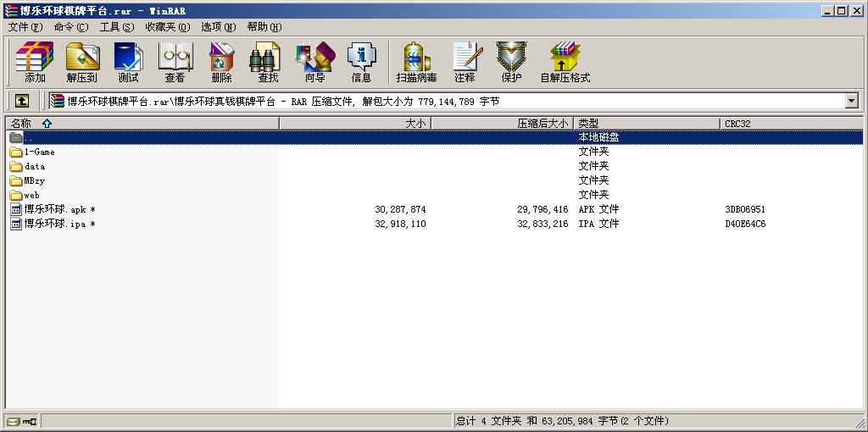The height and width of the screenshot is (432, 868).
Task: Maximize the WinRAR window
Action: pyautogui.click(x=842, y=10)
